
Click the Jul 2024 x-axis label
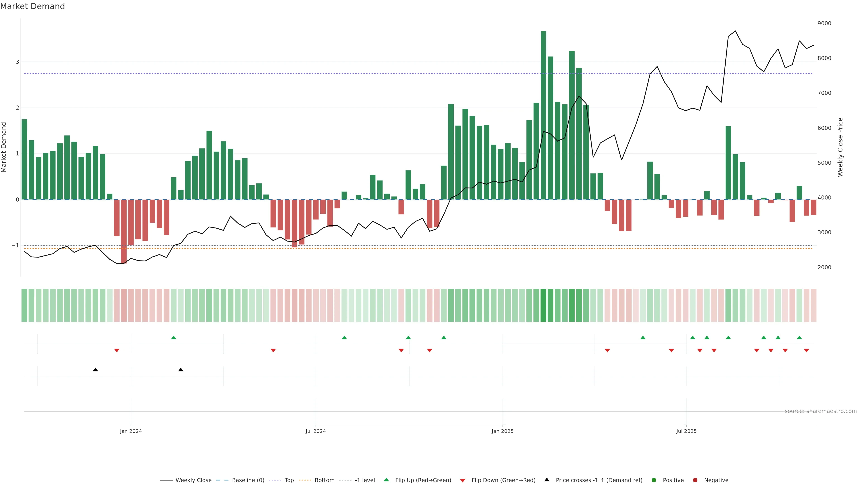click(315, 431)
